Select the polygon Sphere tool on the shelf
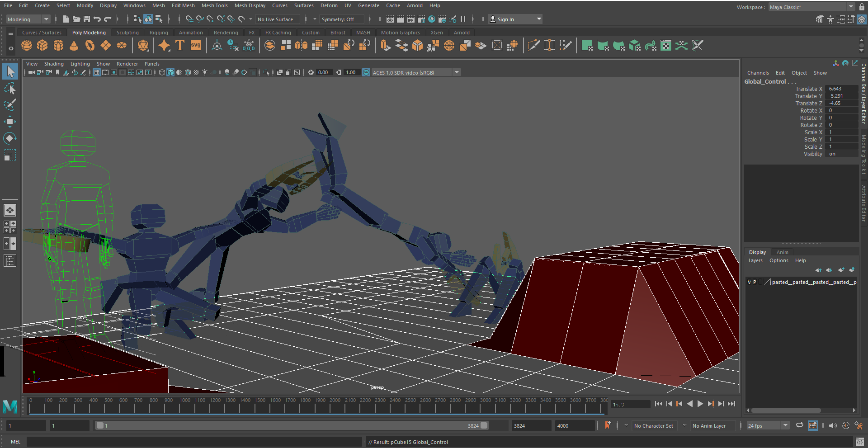Screen dimensions: 868x448 tap(26, 45)
